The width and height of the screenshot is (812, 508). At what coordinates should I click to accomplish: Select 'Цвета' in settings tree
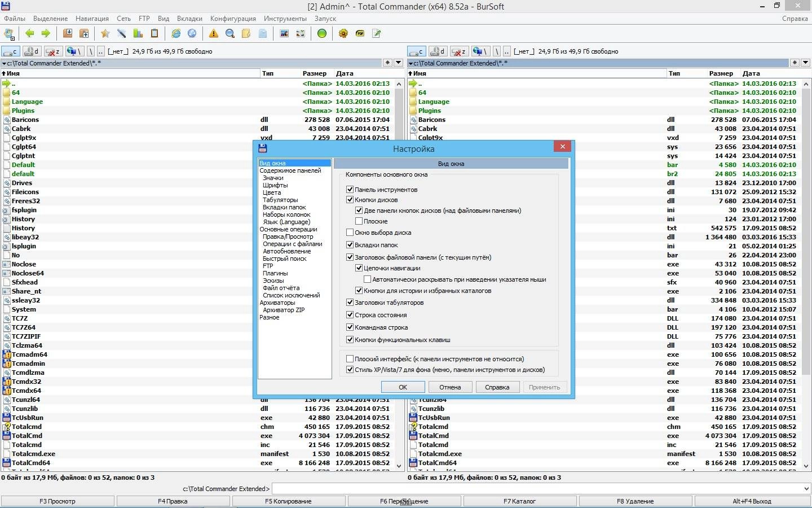[x=272, y=192]
